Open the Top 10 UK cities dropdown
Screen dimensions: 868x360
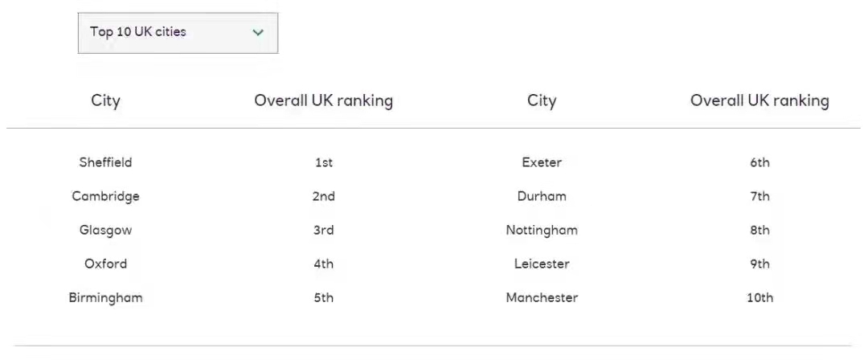pos(177,33)
